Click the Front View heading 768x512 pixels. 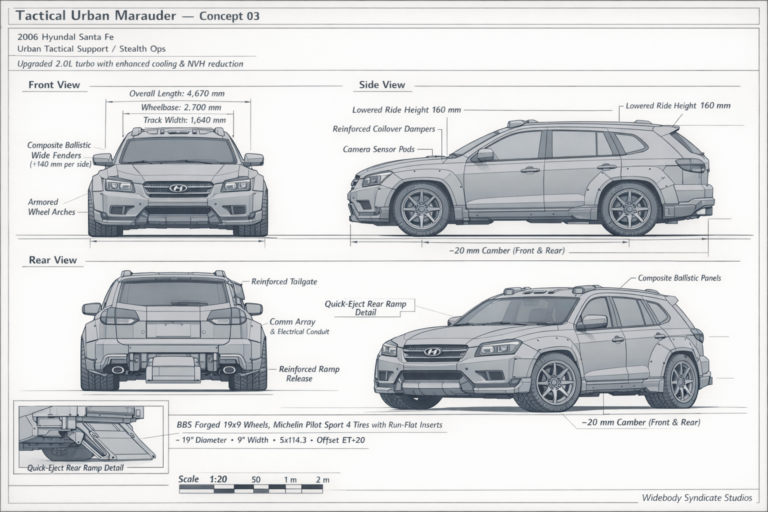pos(54,85)
